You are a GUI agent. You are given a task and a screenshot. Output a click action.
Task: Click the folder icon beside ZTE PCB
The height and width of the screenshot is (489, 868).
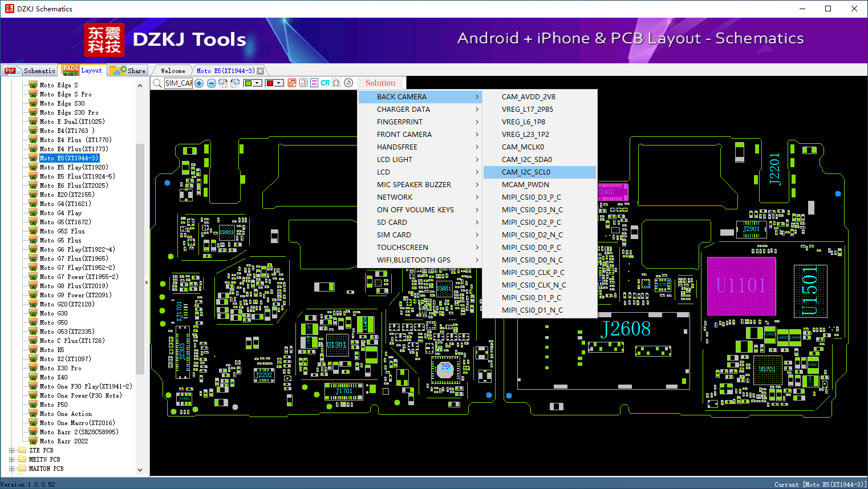pyautogui.click(x=22, y=450)
